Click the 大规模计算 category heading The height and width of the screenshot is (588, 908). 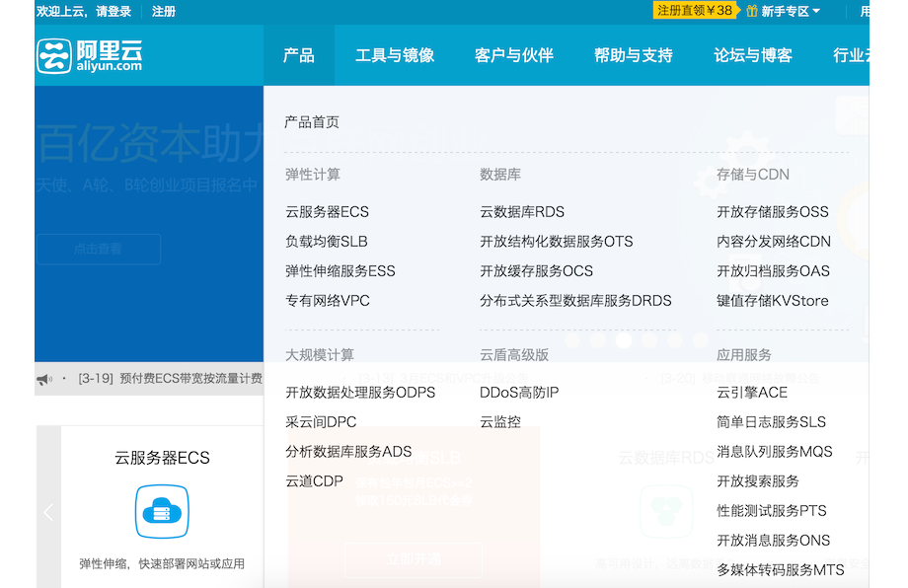point(320,355)
